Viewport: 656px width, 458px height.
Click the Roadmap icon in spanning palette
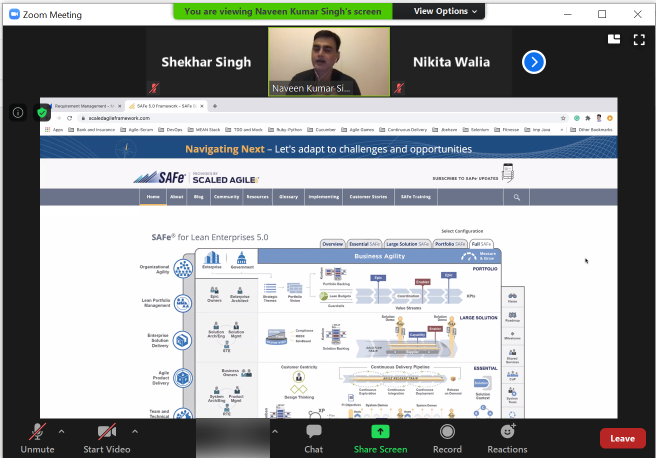[512, 317]
